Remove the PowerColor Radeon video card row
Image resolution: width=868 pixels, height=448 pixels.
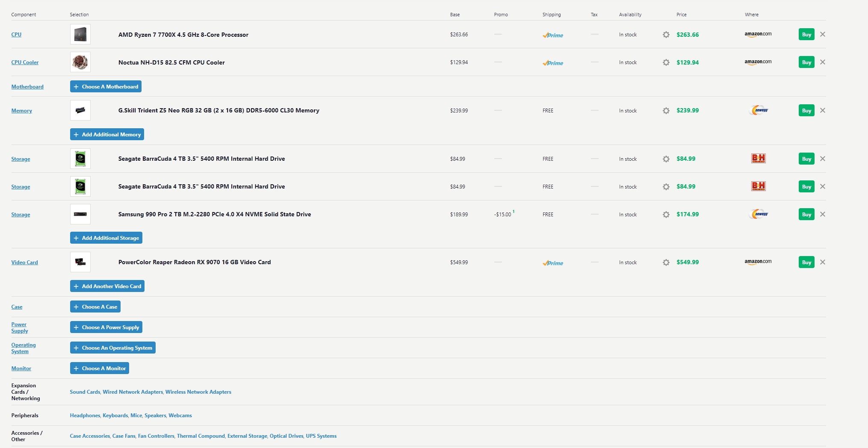(x=823, y=262)
